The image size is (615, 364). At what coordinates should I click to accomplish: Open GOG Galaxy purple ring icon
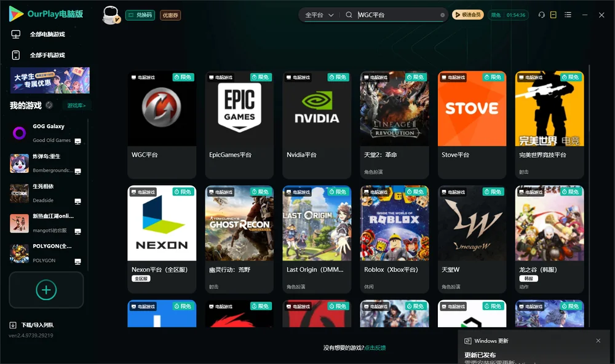[19, 133]
